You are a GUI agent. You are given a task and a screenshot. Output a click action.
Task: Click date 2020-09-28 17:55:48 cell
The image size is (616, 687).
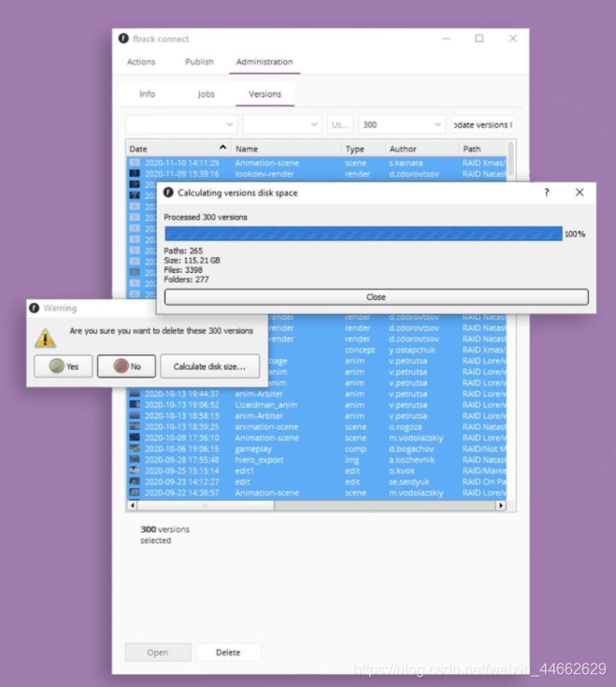(x=182, y=460)
